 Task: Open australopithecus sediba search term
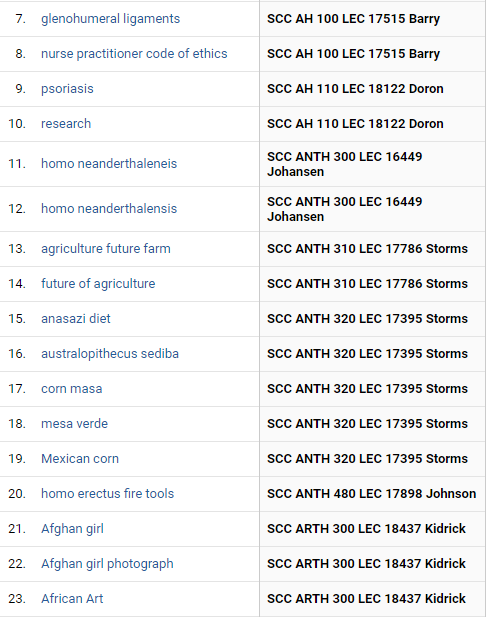110,354
